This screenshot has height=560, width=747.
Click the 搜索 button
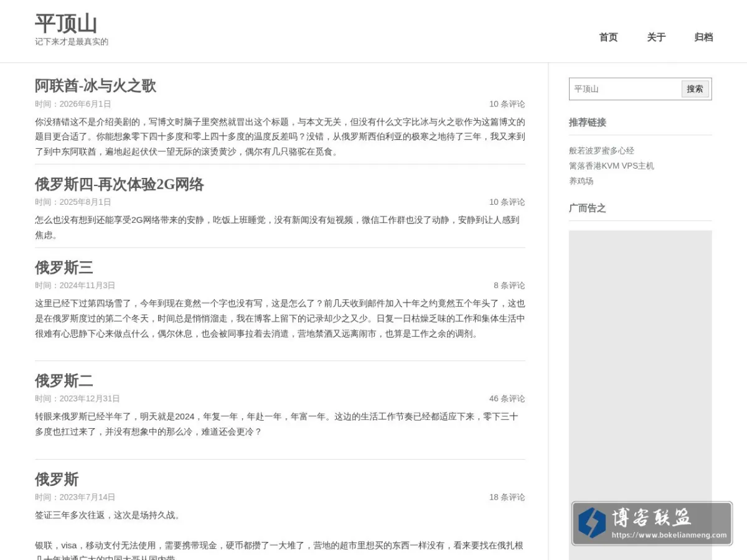coord(695,89)
